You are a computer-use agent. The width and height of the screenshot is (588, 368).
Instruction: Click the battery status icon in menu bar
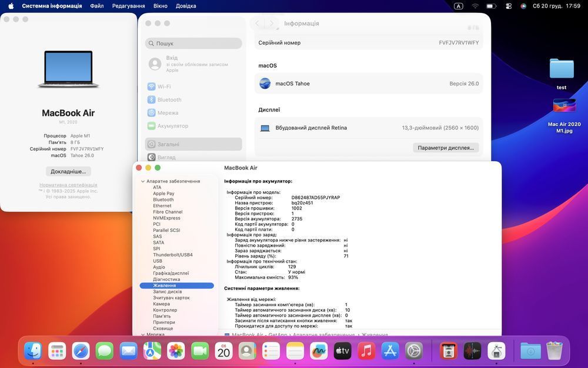click(x=491, y=6)
